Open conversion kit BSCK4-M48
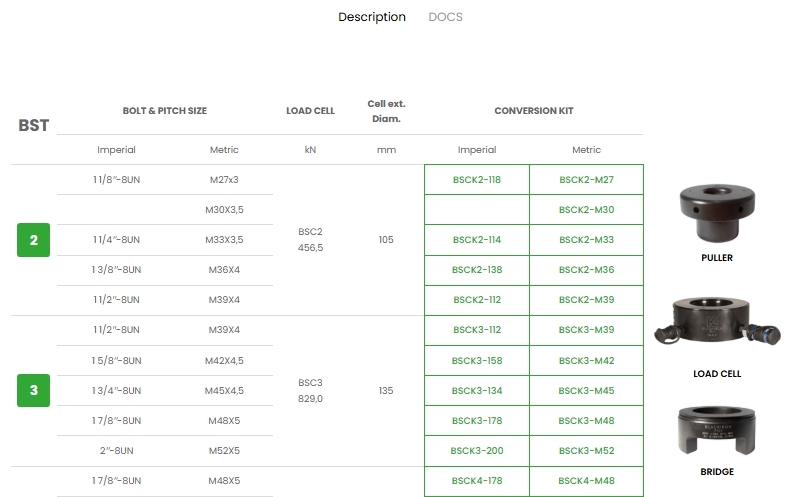Viewport: 794px width, 497px height. [586, 481]
